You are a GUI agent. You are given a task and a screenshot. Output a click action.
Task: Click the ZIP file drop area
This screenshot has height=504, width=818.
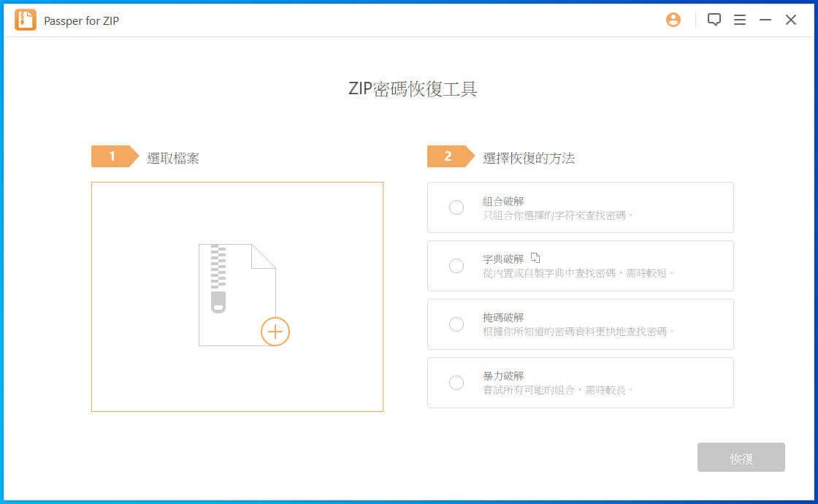pyautogui.click(x=237, y=297)
